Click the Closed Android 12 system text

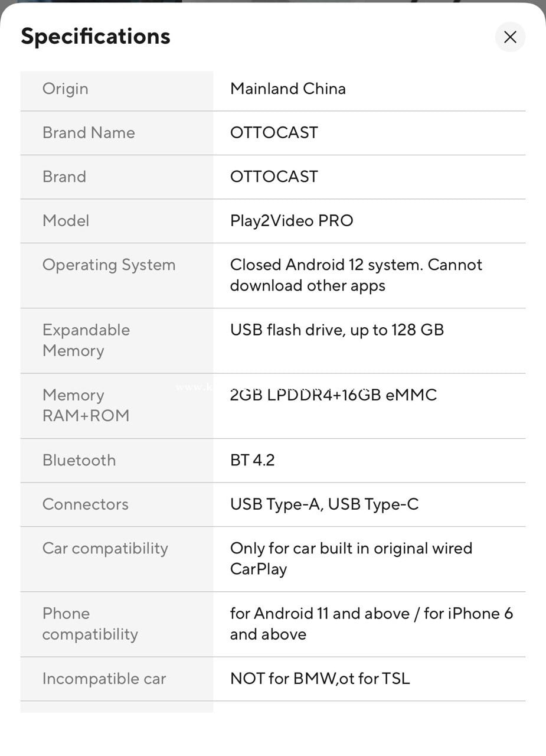pos(356,275)
